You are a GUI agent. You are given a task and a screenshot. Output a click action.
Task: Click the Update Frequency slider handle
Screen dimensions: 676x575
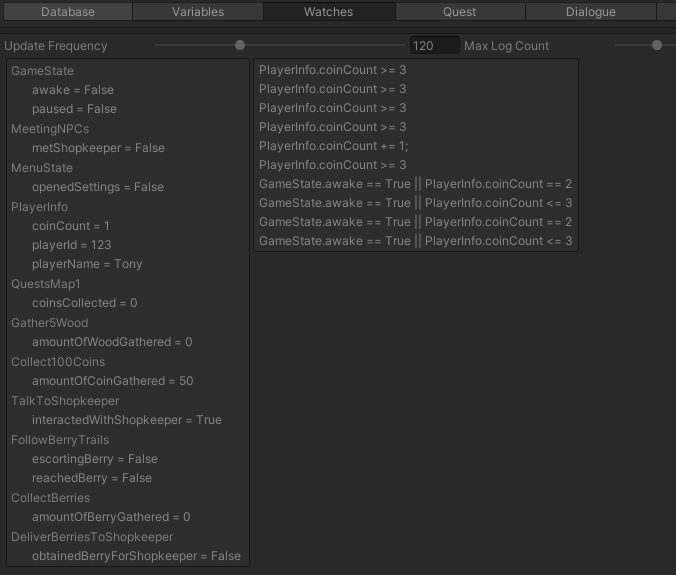240,45
